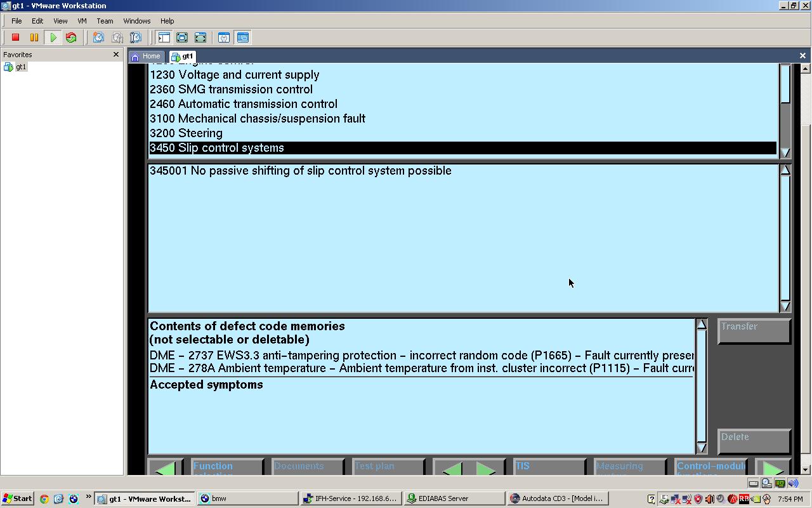Open the Edit menu

[x=37, y=21]
